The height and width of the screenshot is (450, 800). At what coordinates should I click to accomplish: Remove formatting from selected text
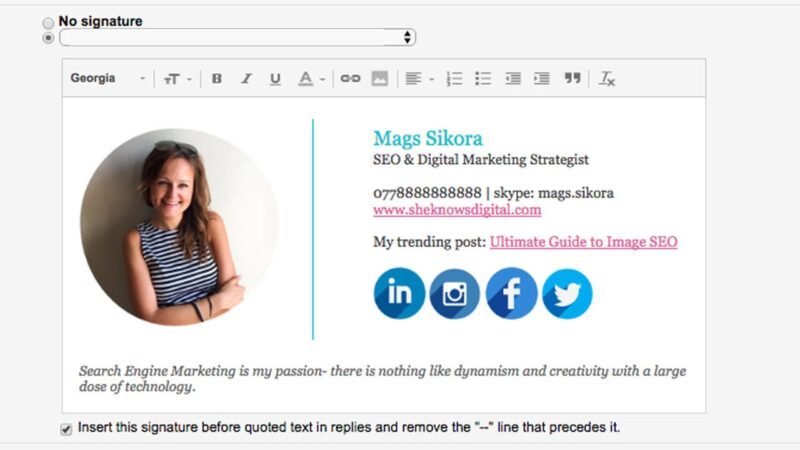pyautogui.click(x=607, y=79)
